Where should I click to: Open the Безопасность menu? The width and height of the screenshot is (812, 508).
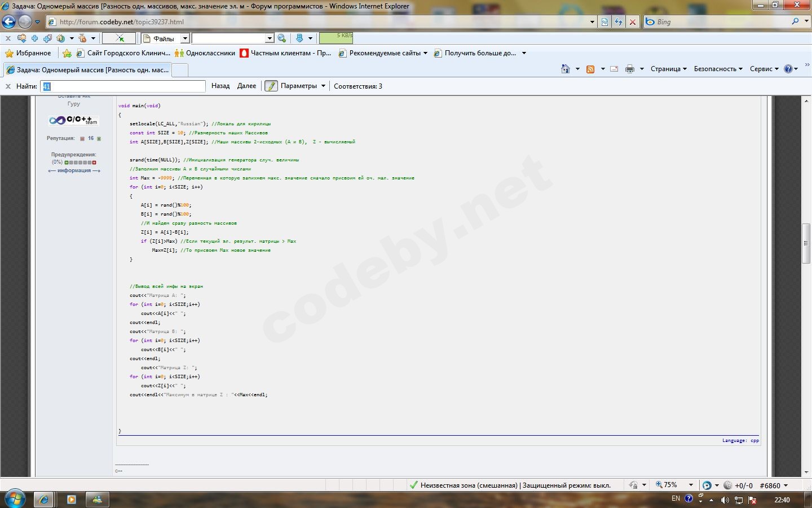(717, 69)
